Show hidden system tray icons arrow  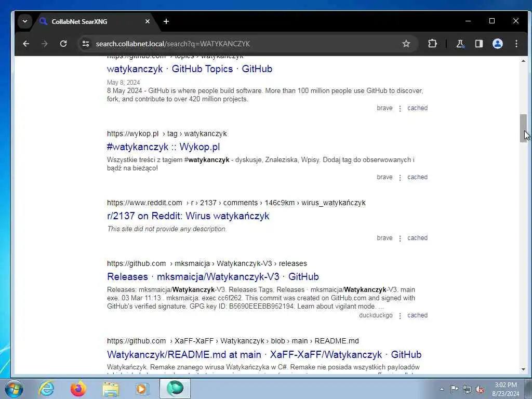(442, 389)
